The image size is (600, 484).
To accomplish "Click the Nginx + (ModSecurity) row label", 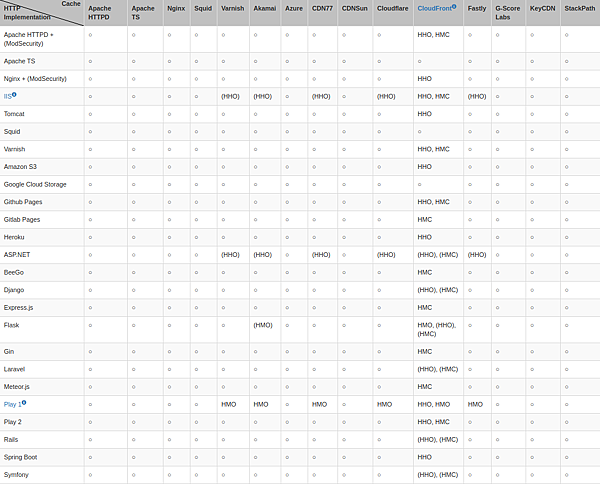I will (x=35, y=79).
